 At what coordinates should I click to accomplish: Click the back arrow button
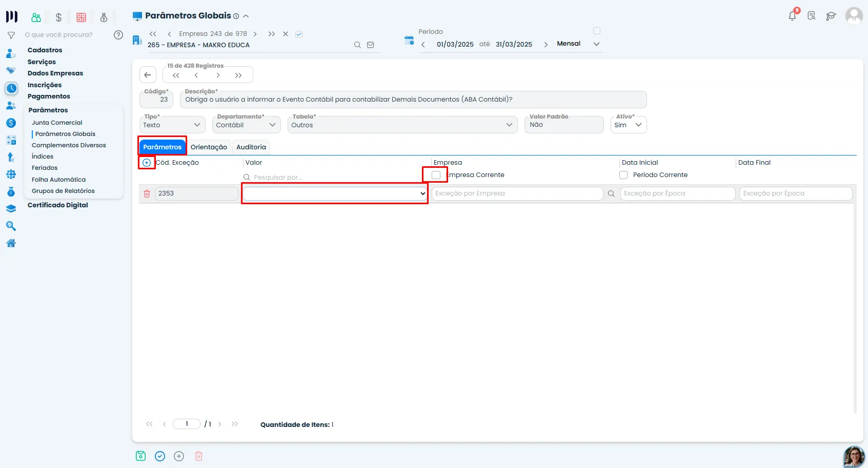[148, 75]
